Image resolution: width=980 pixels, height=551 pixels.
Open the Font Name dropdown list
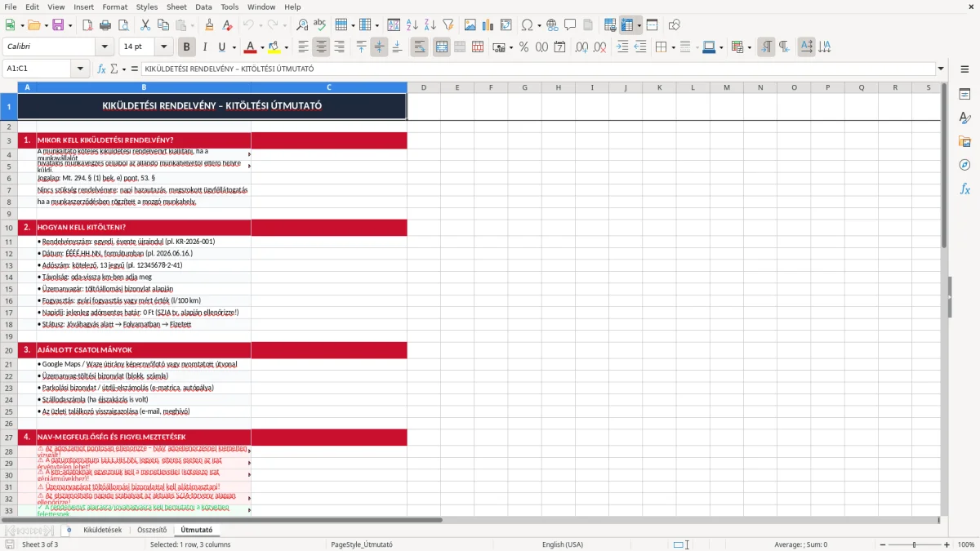tap(104, 47)
